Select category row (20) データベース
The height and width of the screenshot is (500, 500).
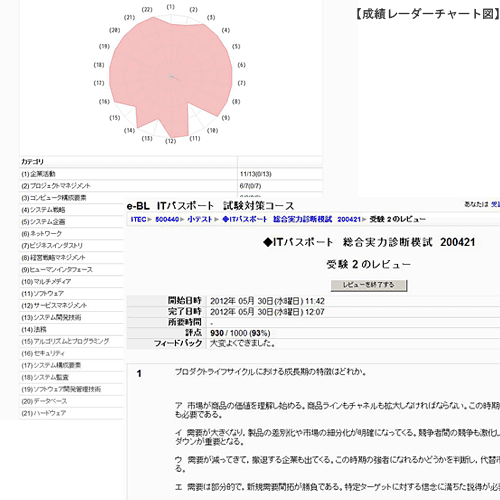71,401
